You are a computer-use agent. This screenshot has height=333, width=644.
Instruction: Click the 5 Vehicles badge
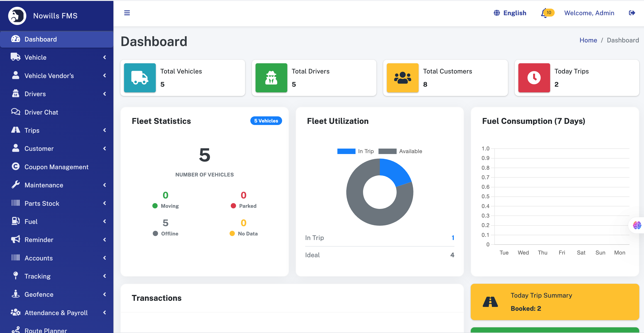266,121
